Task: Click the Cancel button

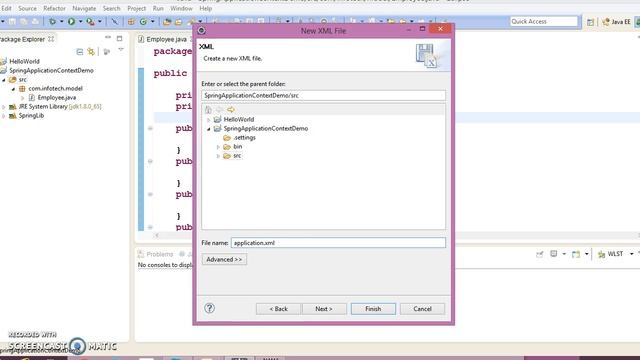Action: point(422,309)
